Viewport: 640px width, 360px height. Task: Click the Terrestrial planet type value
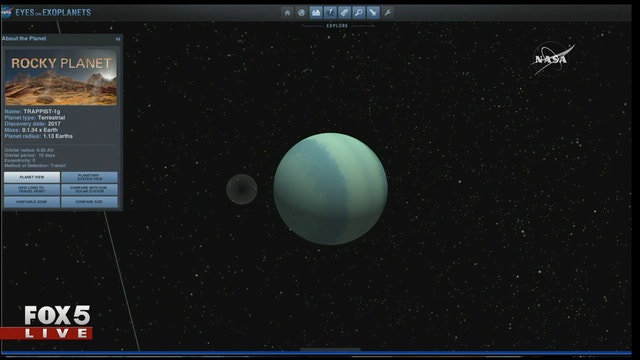(x=51, y=118)
